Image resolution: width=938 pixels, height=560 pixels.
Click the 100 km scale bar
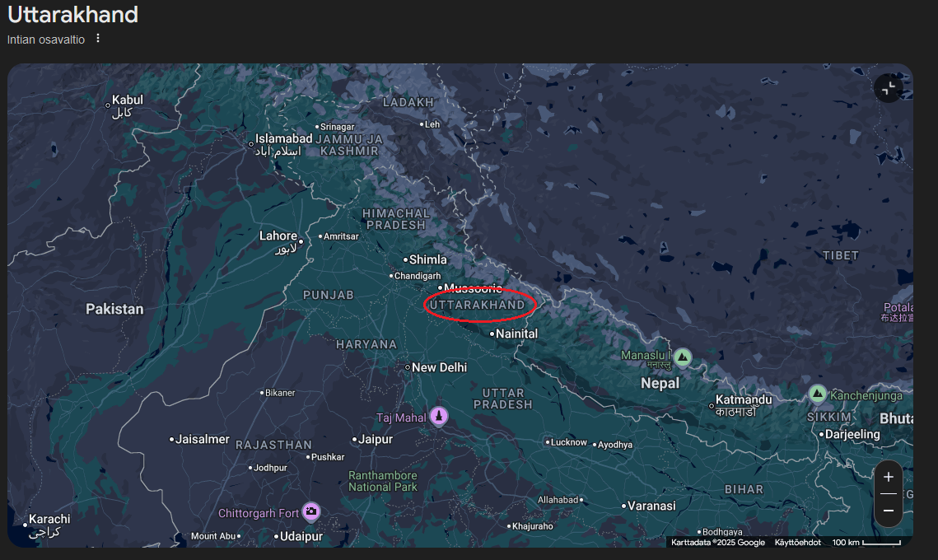coord(866,542)
